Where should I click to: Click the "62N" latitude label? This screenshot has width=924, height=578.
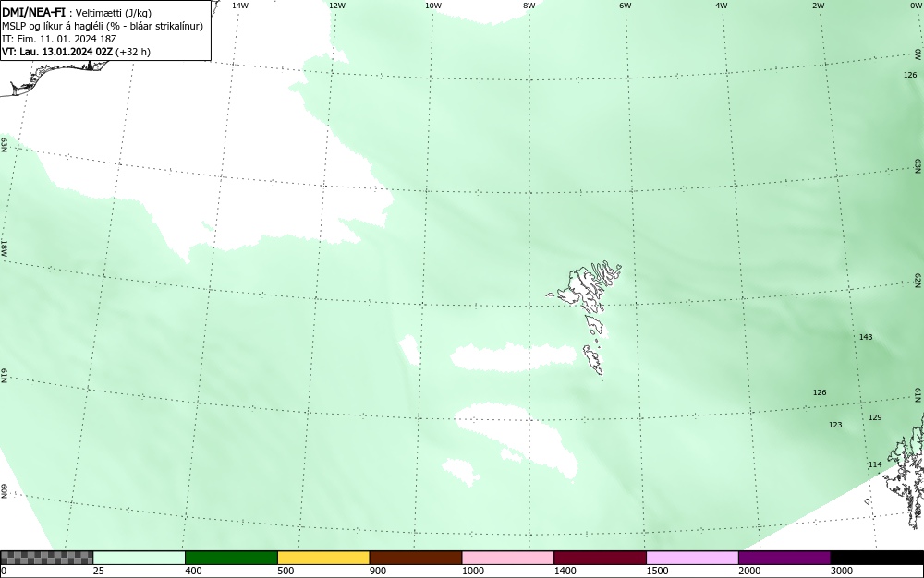(918, 280)
